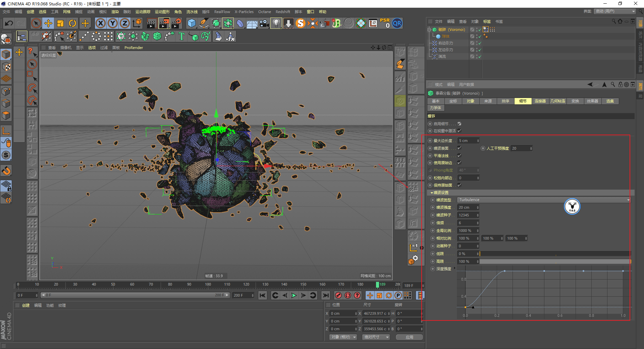Collapse the 破碎 (Voronoi) tree node

click(429, 30)
